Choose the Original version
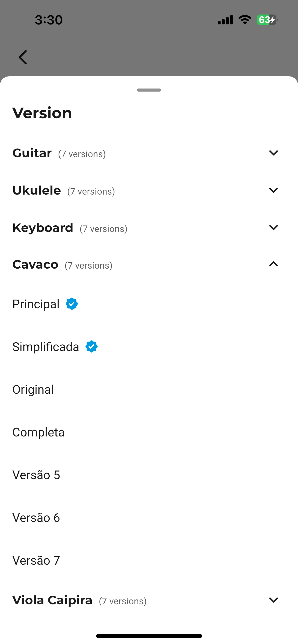Screen dimensions: 298x644 tap(149, 389)
